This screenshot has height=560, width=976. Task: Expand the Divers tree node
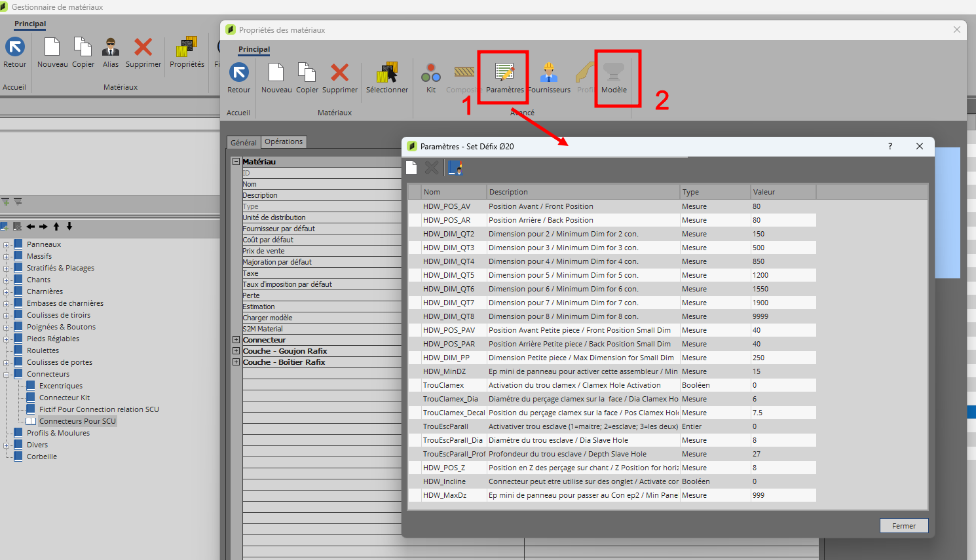[7, 445]
